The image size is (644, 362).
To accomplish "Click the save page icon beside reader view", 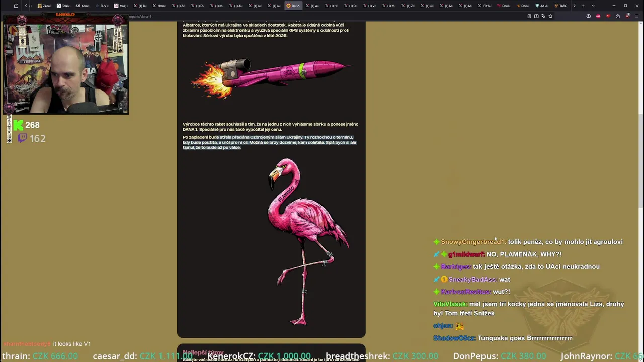I will pos(536,16).
